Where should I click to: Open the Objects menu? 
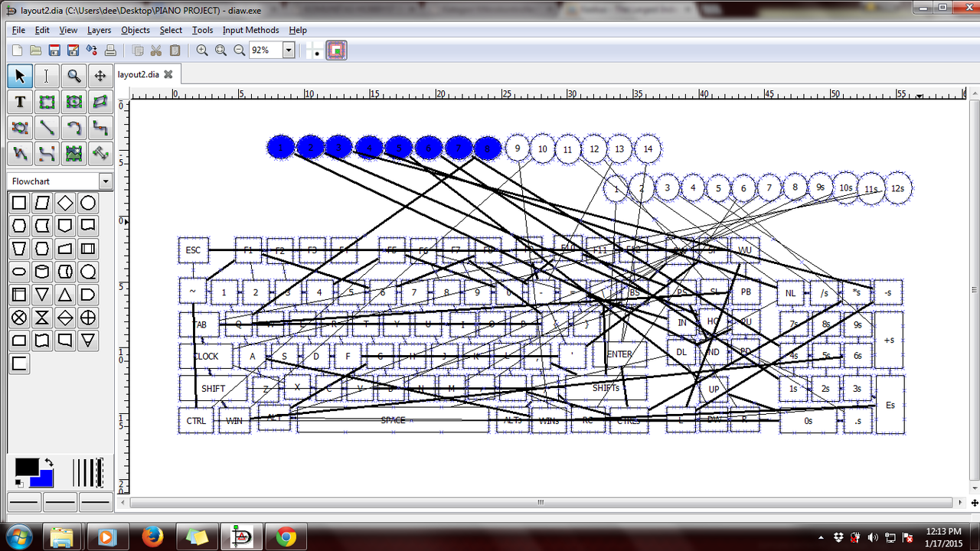click(136, 30)
